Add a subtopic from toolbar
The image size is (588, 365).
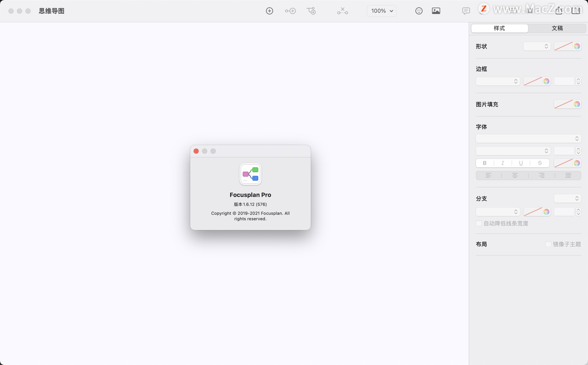point(311,11)
